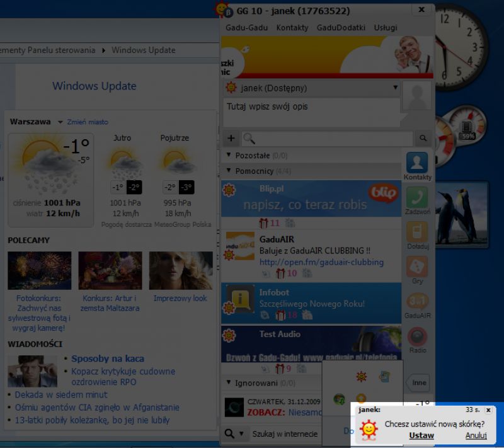Click the GG sun icon in the tray popup
Image resolution: width=504 pixels, height=448 pixels.
click(361, 376)
